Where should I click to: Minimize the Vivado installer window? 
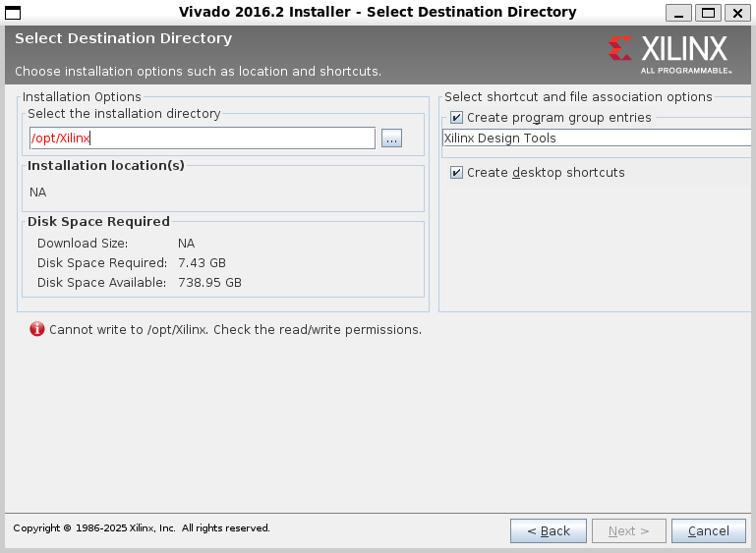(679, 13)
